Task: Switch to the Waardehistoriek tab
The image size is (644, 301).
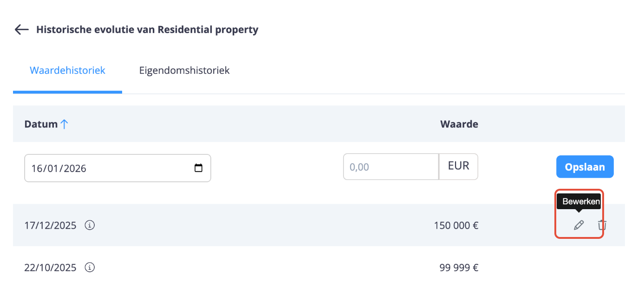Action: coord(67,70)
